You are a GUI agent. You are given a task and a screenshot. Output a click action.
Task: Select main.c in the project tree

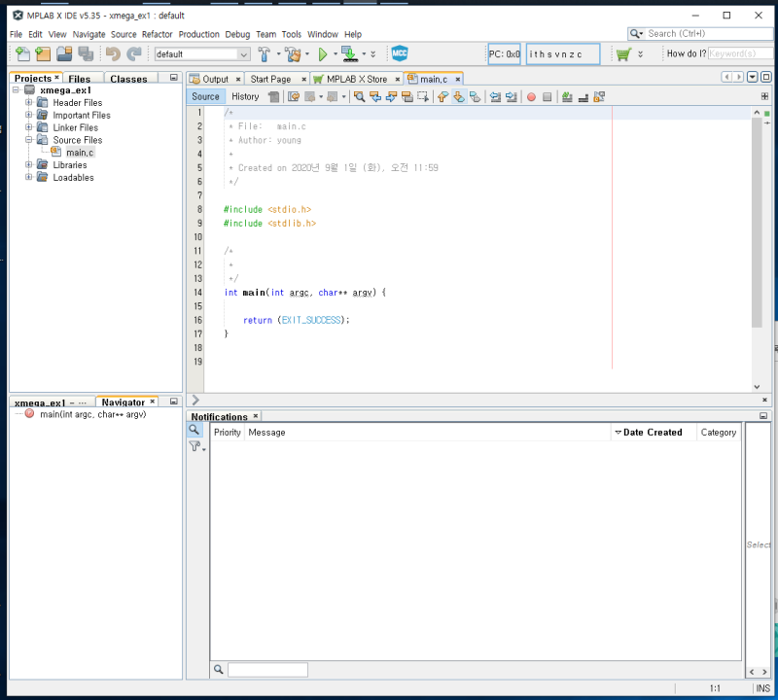coord(79,153)
